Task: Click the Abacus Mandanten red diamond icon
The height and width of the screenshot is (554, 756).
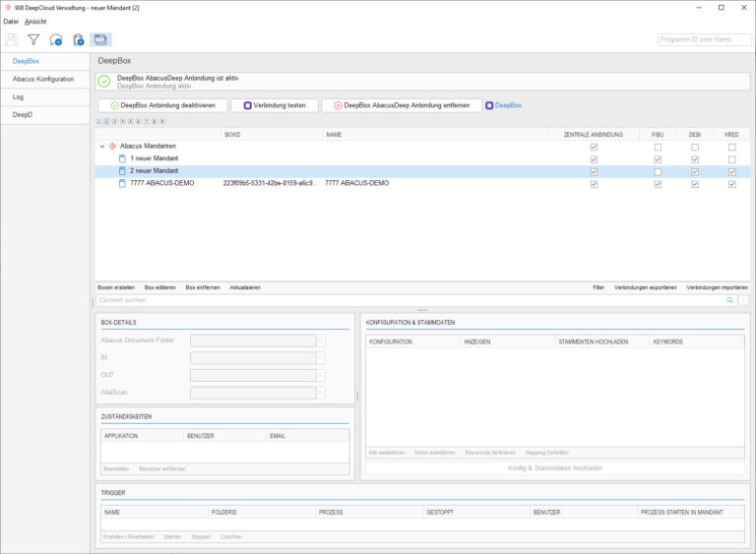Action: tap(112, 146)
